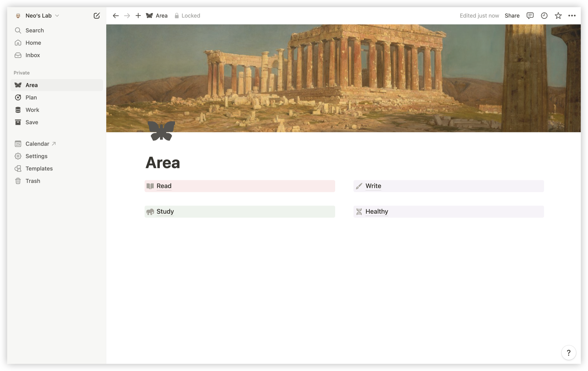The image size is (588, 371).
Task: Click the plus new tab icon
Action: click(x=138, y=16)
